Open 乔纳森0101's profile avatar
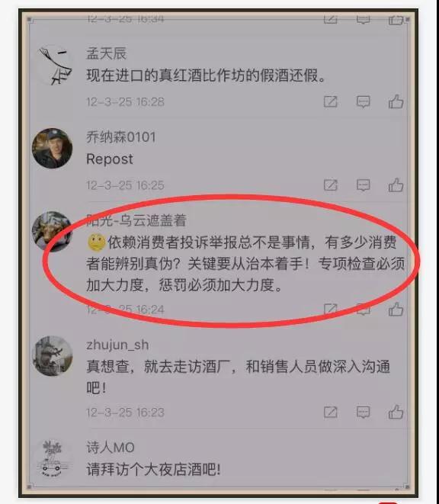Screen dimensions: 439x504 53,148
